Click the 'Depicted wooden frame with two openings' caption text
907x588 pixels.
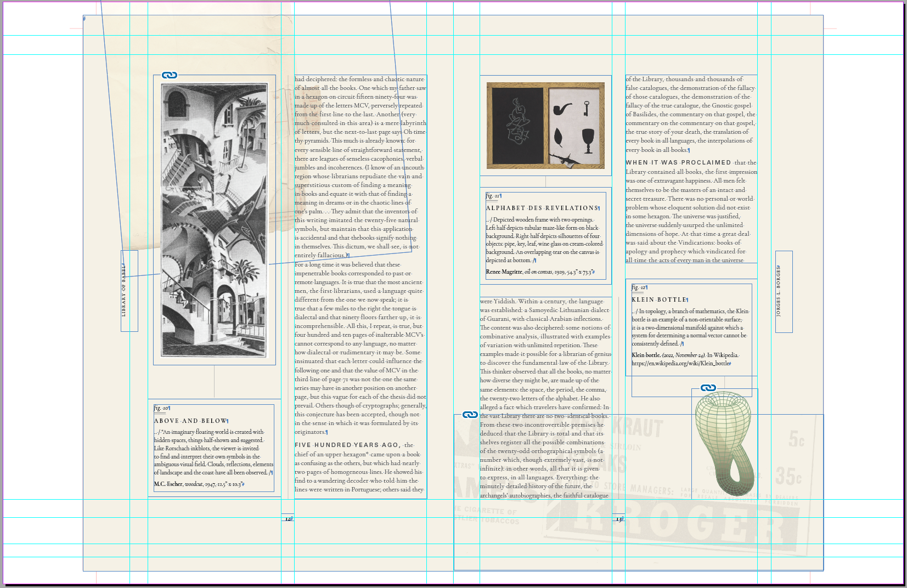[x=544, y=240]
